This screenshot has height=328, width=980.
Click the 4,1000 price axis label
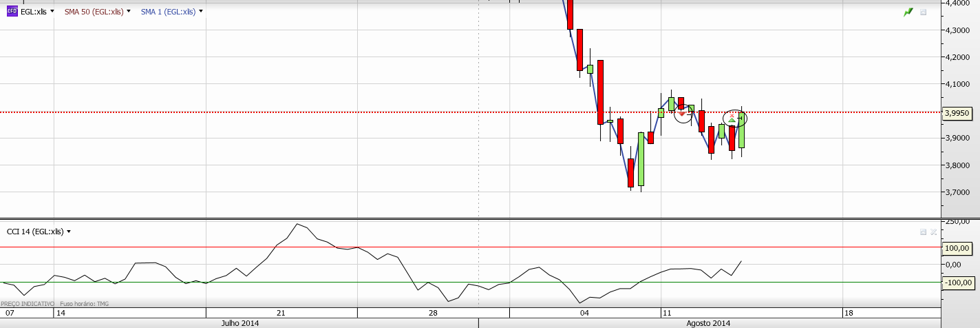pos(957,85)
